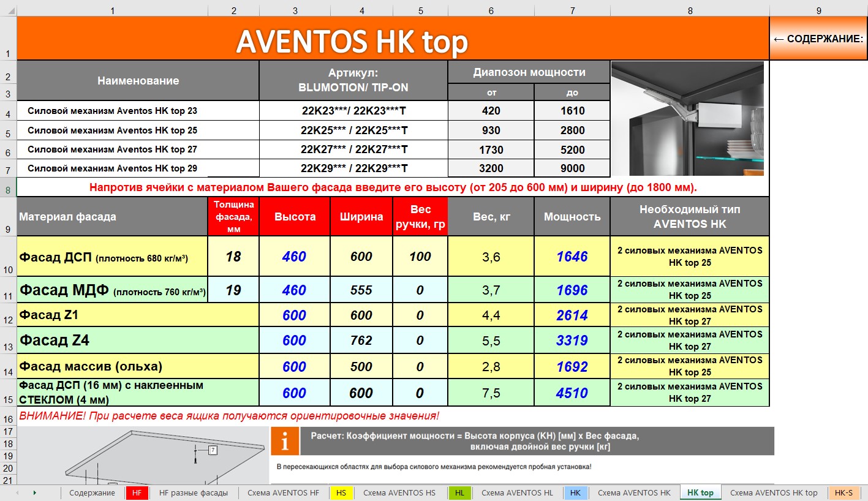
Task: Select power value 2614 cell
Action: [x=572, y=315]
